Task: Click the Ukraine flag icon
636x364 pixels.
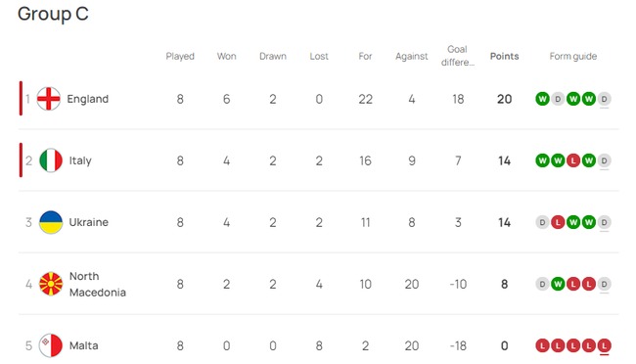Action: (x=51, y=222)
